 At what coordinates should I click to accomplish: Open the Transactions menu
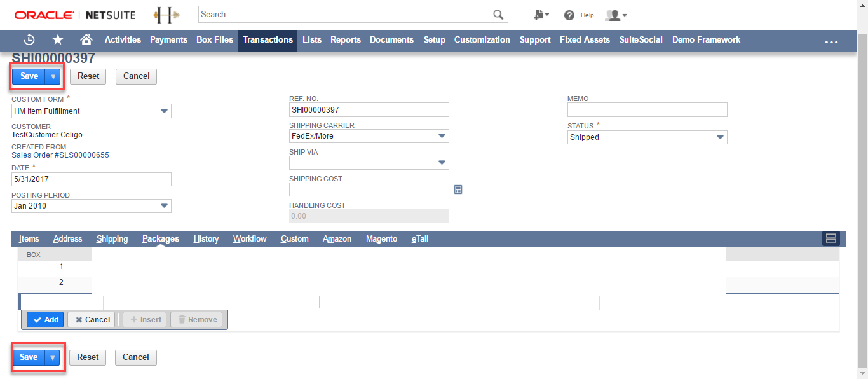[x=268, y=39]
